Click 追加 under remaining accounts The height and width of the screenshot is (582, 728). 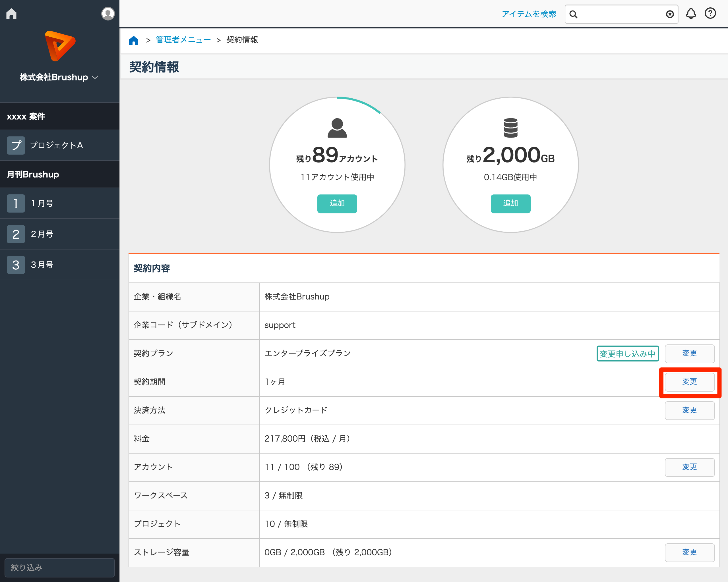point(337,203)
